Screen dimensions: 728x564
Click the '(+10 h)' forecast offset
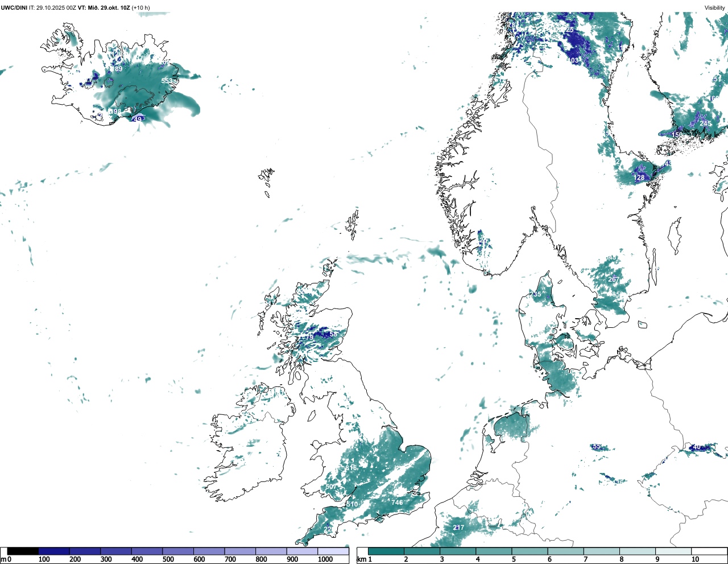(141, 7)
